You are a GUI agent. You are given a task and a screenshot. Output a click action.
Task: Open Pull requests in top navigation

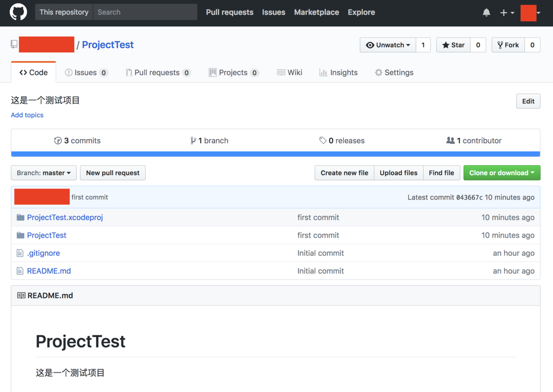[230, 12]
